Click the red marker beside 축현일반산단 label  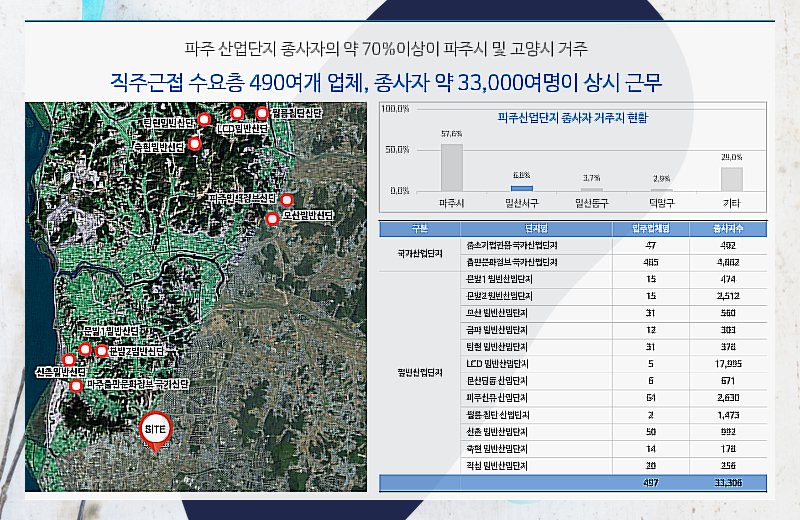point(194,144)
